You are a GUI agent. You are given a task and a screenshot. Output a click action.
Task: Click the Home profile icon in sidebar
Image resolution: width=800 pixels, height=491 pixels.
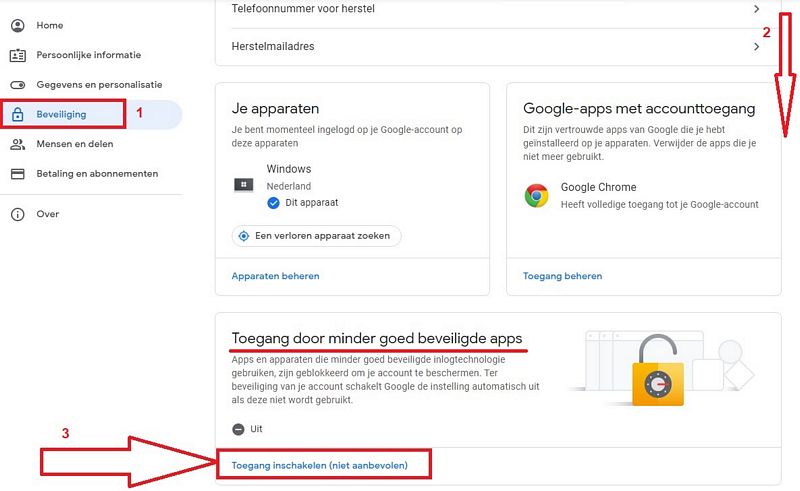(x=18, y=26)
